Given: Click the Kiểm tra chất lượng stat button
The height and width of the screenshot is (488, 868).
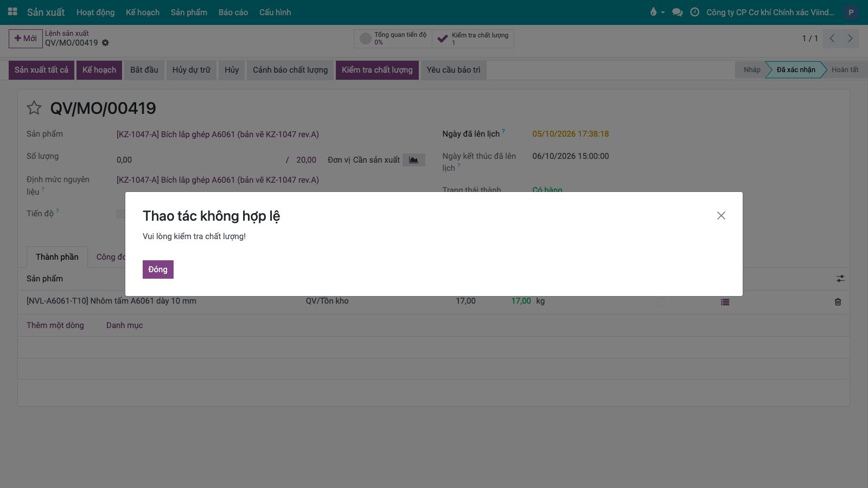Looking at the screenshot, I should point(473,38).
